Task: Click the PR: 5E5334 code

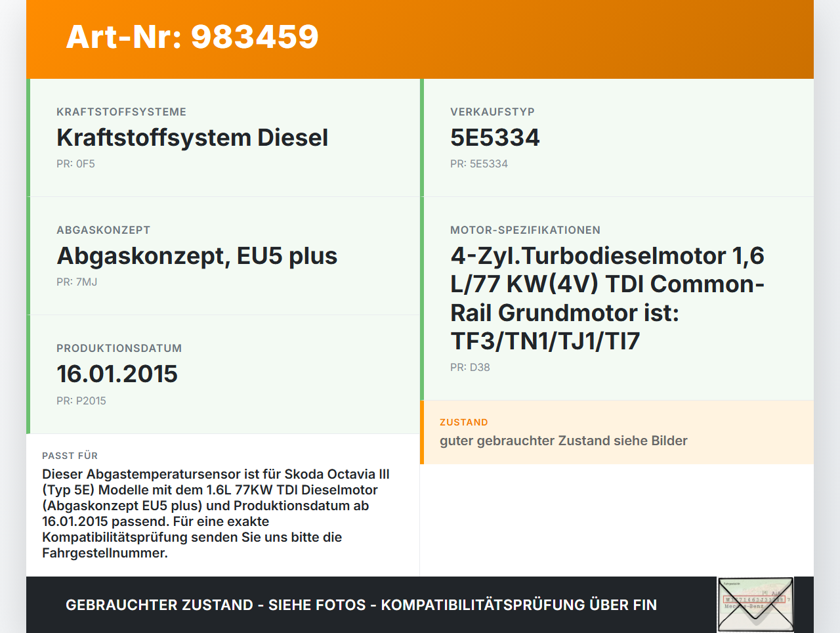Action: 478,164
